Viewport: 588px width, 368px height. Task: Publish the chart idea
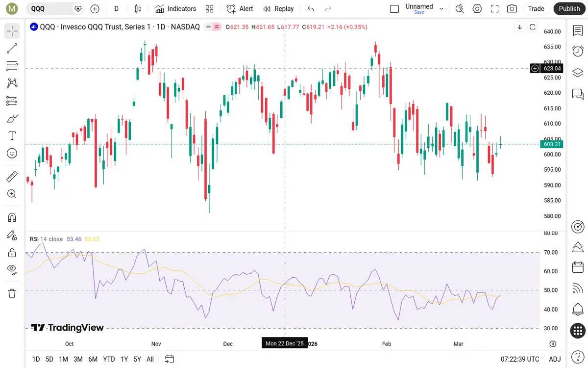pyautogui.click(x=569, y=8)
